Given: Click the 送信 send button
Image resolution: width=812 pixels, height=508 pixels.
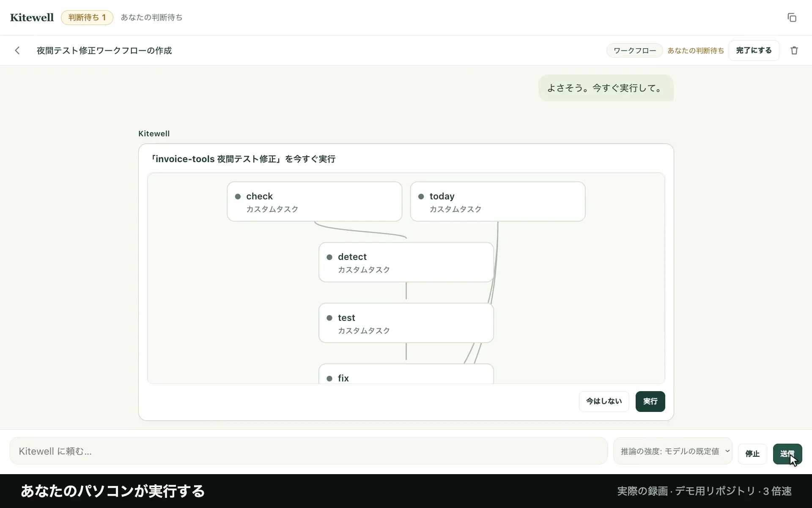Looking at the screenshot, I should [787, 454].
